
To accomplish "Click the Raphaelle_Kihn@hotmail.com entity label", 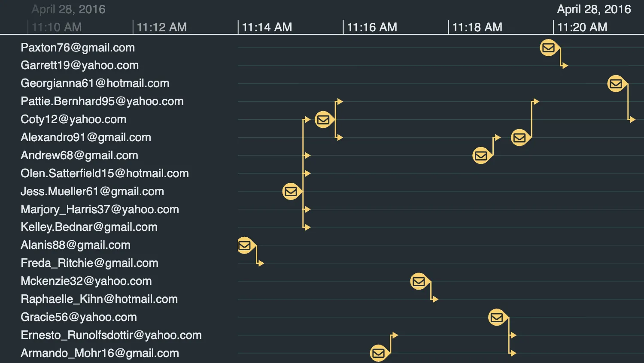I will pos(99,299).
